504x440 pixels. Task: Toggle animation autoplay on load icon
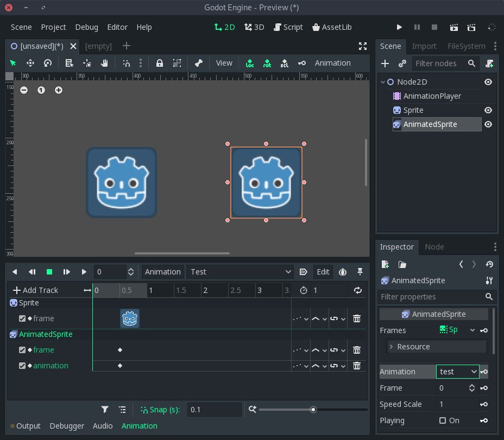[304, 272]
